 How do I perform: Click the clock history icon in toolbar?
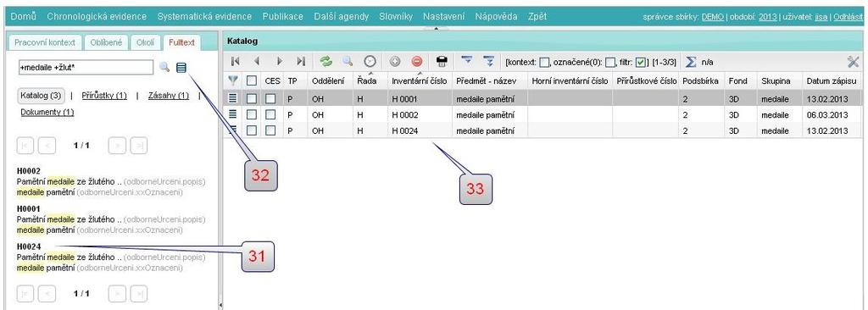(370, 62)
